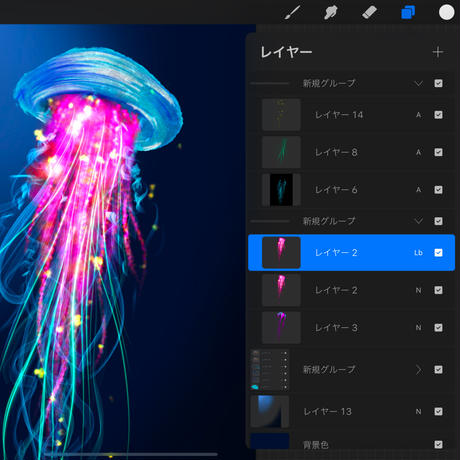Open blend mode of レイヤー 14
Image resolution: width=460 pixels, height=460 pixels.
coord(418,115)
